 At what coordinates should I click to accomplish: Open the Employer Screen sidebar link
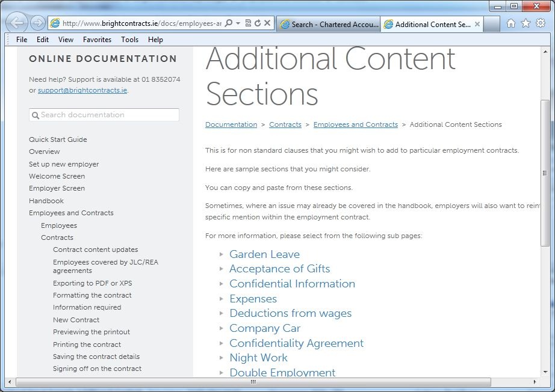click(57, 188)
